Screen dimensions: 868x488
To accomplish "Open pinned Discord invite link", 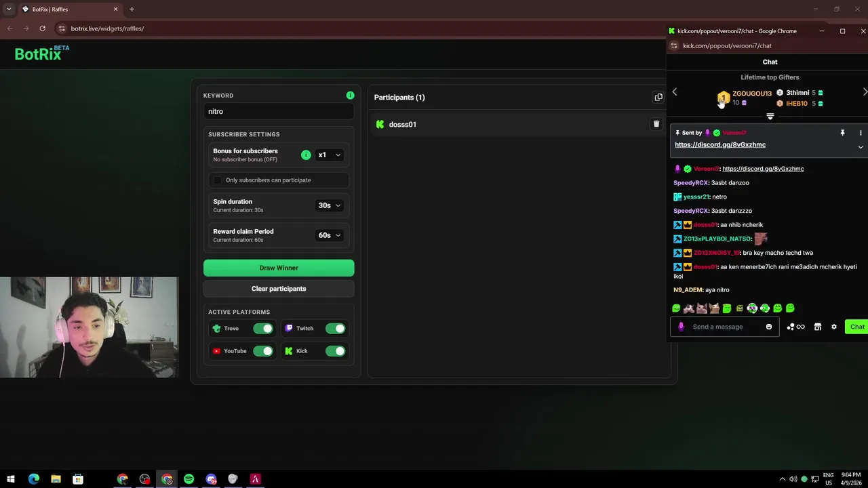I will 720,145.
